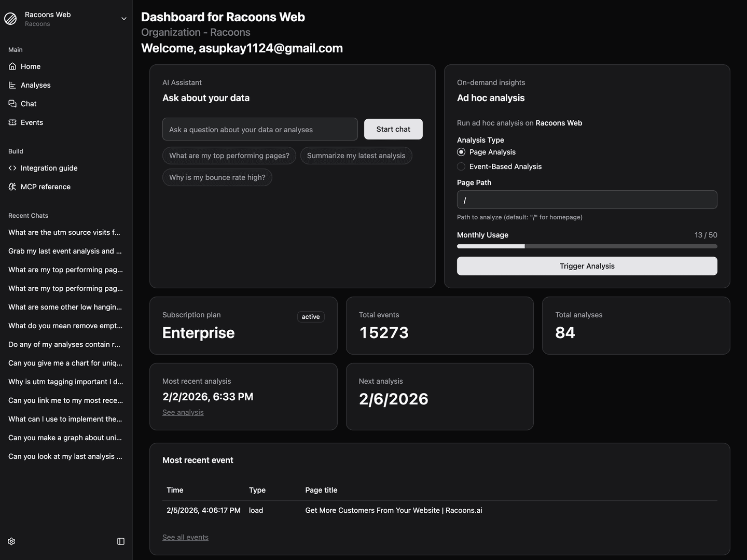Click the Racoons Web logo icon

coord(11,19)
